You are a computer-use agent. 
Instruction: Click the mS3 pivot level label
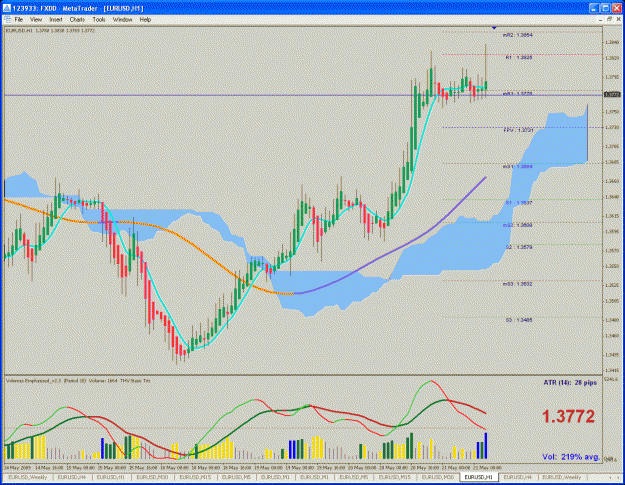[517, 284]
